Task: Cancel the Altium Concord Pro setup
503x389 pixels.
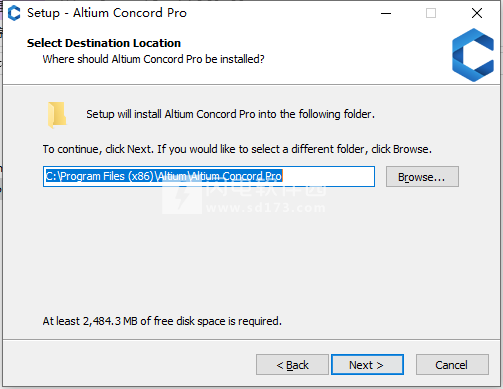Action: click(452, 365)
